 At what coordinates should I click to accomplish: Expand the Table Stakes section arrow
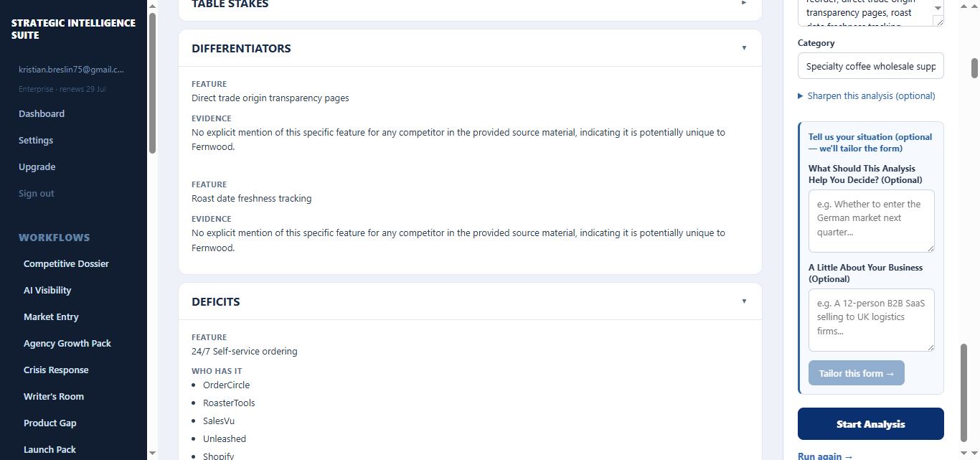tap(744, 3)
